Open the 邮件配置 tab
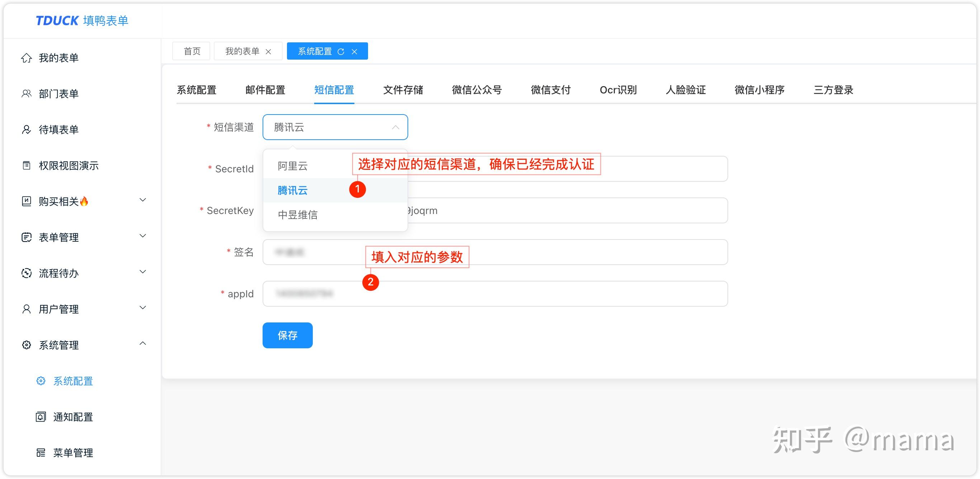 tap(265, 90)
